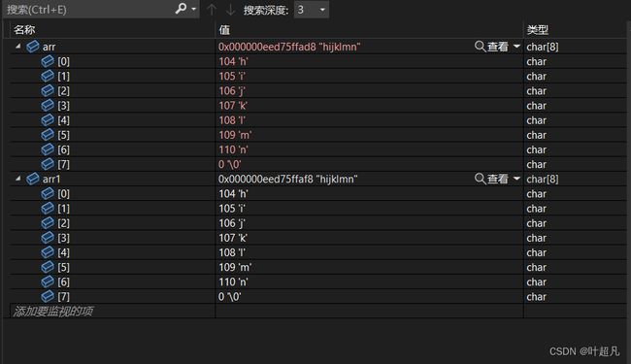Open search options dropdown next to magnifier
The height and width of the screenshot is (364, 631).
[194, 9]
